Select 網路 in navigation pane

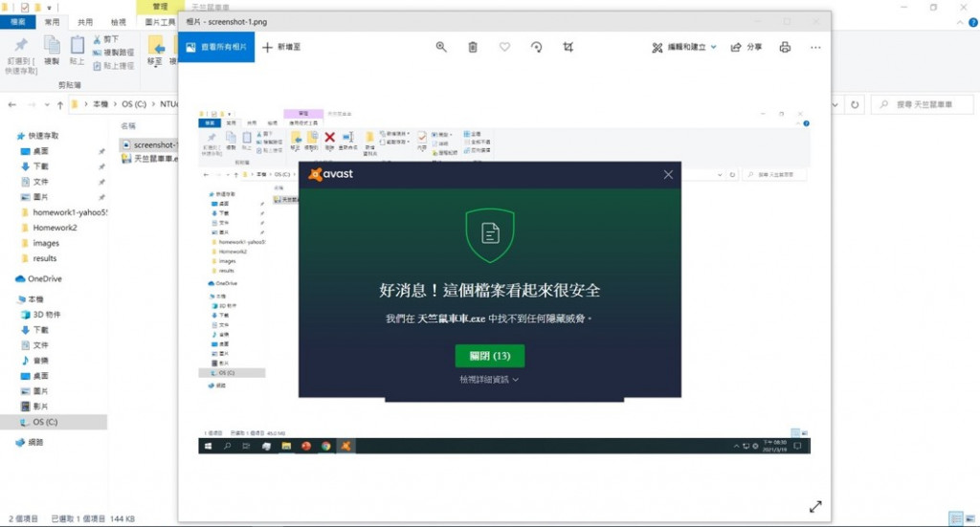(30, 442)
